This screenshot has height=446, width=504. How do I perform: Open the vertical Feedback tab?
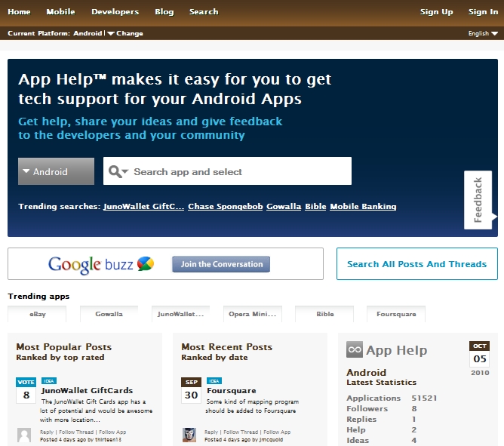[x=478, y=200]
